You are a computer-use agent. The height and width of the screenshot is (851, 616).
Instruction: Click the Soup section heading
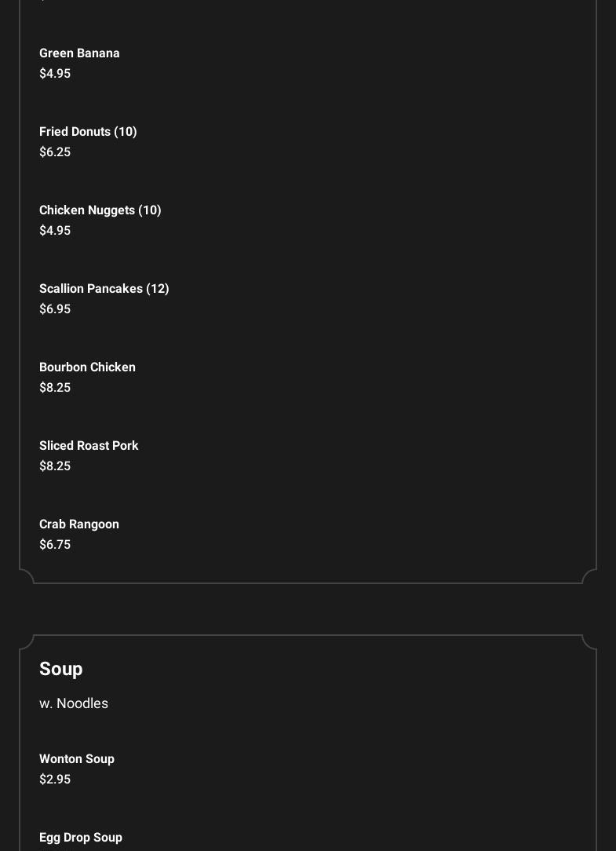61,669
